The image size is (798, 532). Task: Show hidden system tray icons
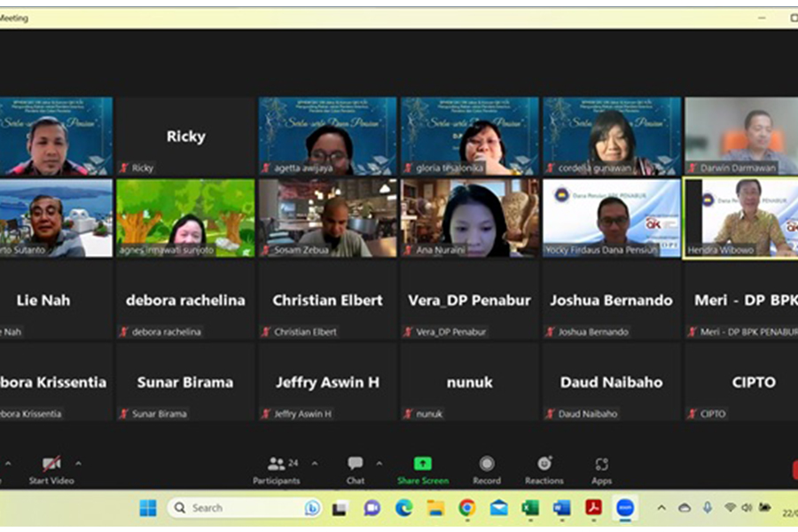pyautogui.click(x=661, y=508)
